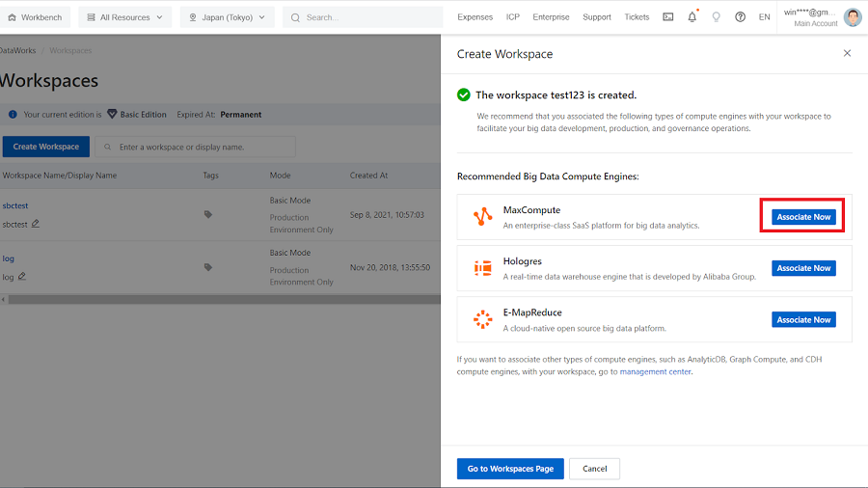Click Associate Now for Hologres
Viewport: 868px width, 488px height.
pos(803,268)
